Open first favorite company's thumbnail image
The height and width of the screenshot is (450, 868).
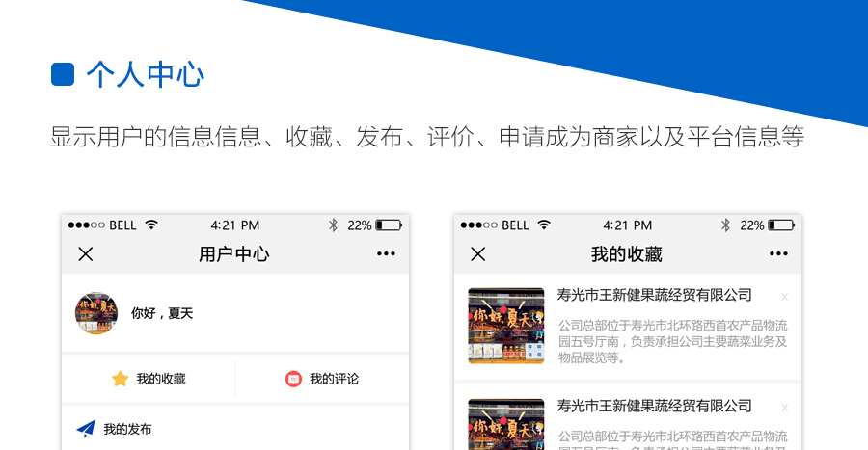click(505, 326)
